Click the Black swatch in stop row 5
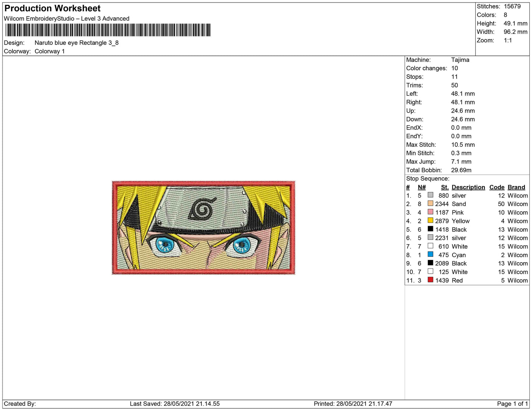Image resolution: width=532 pixels, height=409 pixels. coord(430,229)
